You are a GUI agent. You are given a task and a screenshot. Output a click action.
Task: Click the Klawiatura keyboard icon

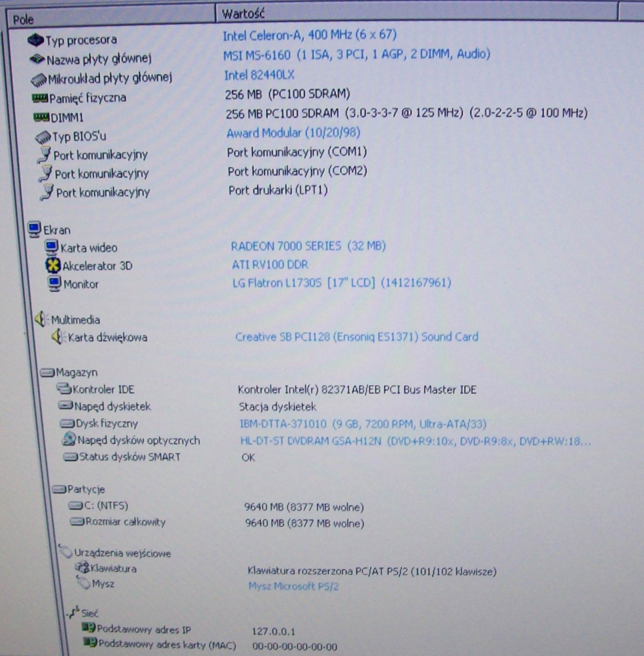click(82, 567)
